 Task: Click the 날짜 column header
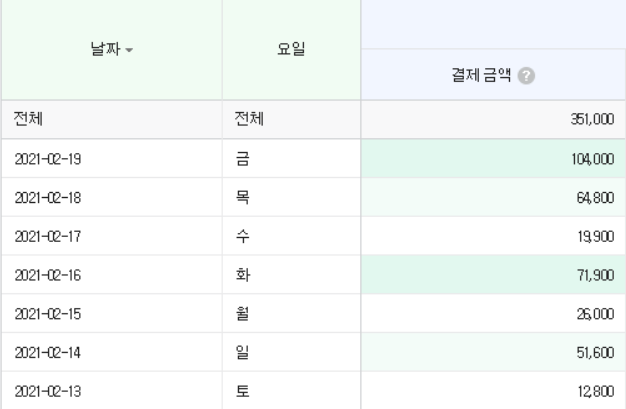112,50
